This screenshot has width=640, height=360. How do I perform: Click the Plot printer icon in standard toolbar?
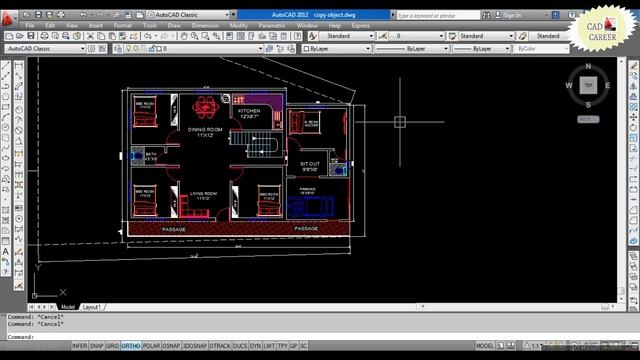pos(44,36)
